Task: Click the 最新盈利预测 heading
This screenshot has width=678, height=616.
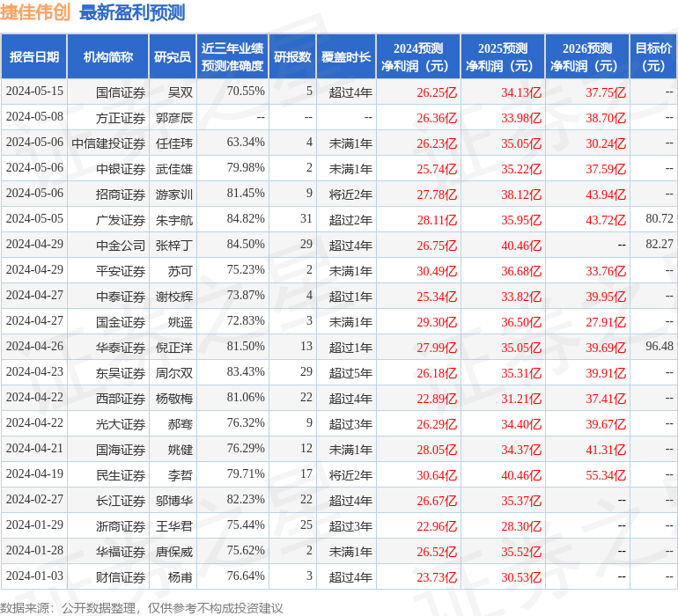Action: (132, 12)
